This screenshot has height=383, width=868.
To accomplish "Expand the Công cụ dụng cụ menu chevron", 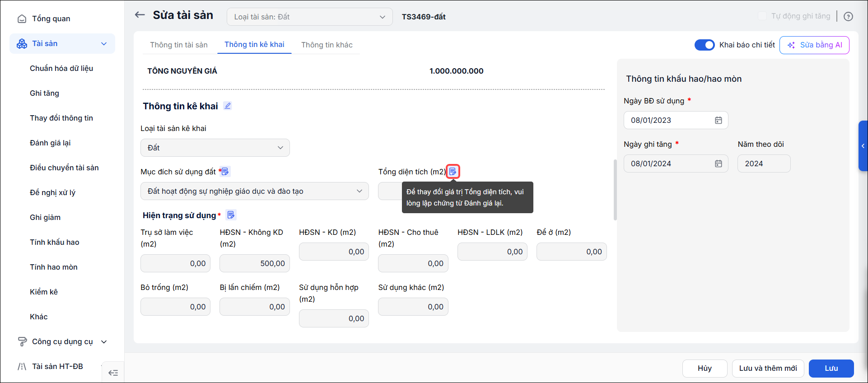I will 104,342.
